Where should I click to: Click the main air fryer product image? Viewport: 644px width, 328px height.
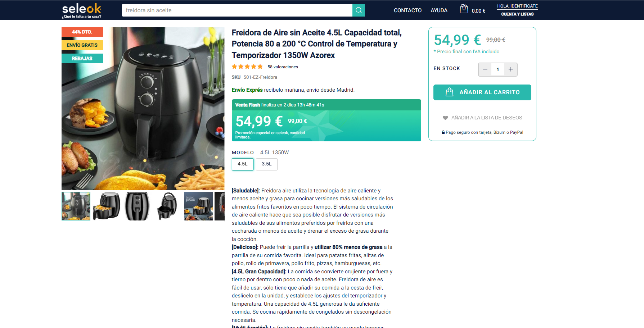click(143, 108)
